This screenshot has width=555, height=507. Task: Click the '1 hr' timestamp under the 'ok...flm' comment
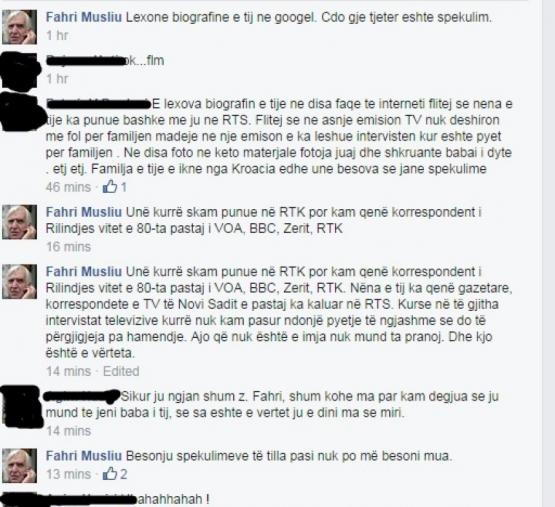57,79
